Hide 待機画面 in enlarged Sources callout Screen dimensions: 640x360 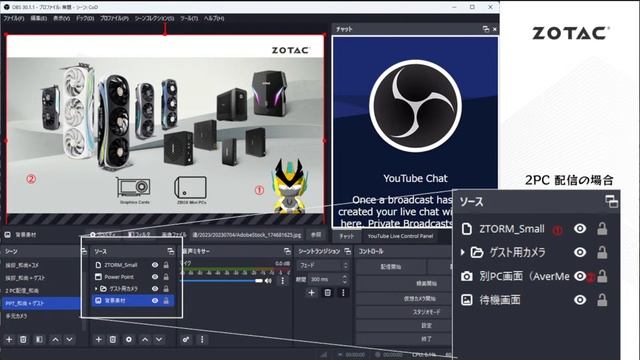(x=580, y=300)
